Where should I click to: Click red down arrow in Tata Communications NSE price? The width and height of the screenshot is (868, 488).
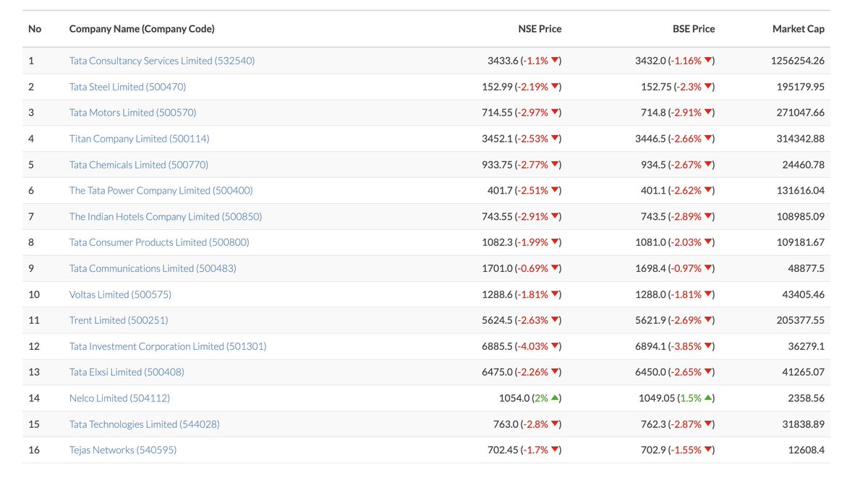coord(555,268)
